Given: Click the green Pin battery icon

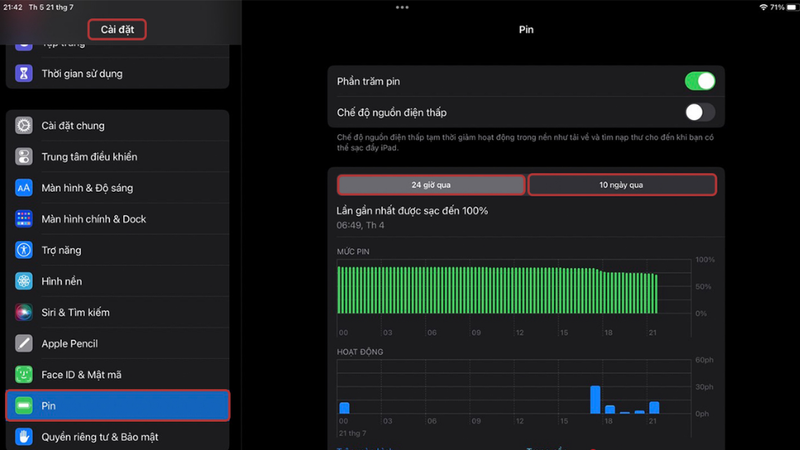Looking at the screenshot, I should (23, 406).
